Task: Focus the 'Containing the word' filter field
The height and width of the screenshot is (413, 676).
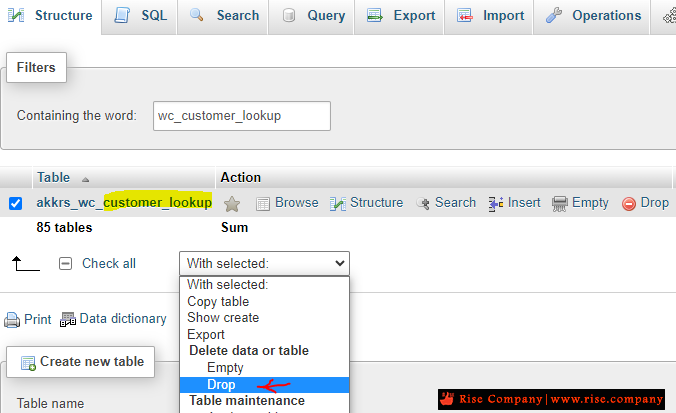Action: 242,116
